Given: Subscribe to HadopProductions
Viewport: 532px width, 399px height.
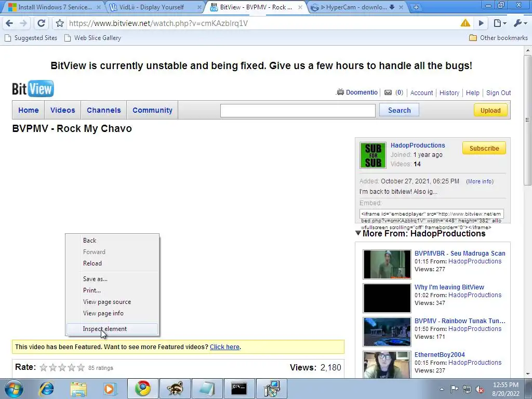Looking at the screenshot, I should [484, 148].
